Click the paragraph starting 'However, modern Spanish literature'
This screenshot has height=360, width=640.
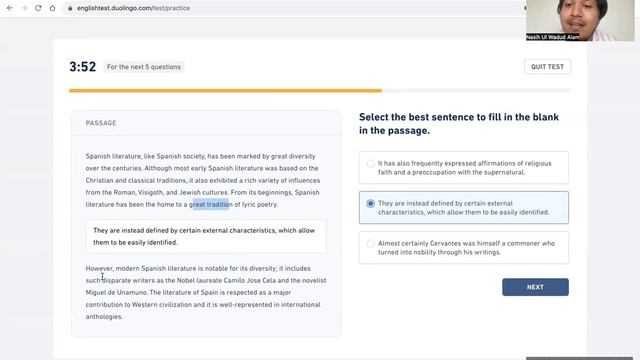pyautogui.click(x=206, y=292)
